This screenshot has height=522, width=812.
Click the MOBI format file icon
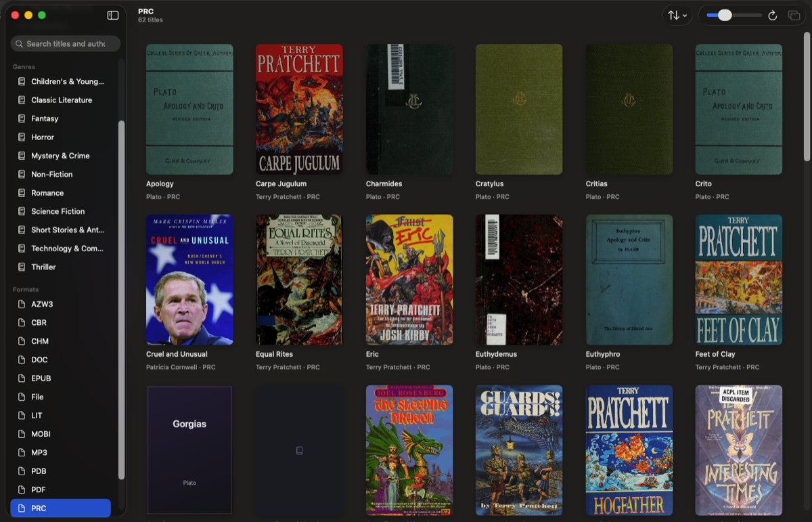pos(21,434)
